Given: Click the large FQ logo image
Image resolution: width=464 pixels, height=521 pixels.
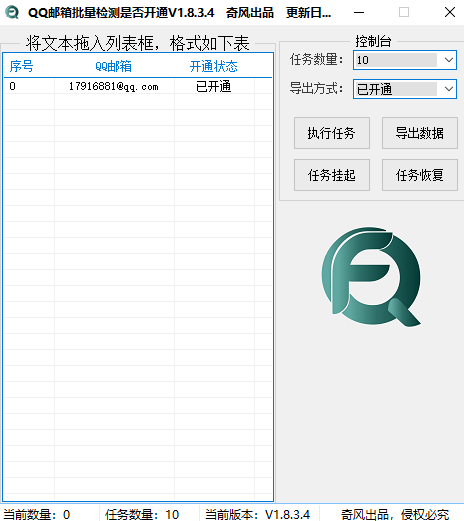Looking at the screenshot, I should [371, 277].
